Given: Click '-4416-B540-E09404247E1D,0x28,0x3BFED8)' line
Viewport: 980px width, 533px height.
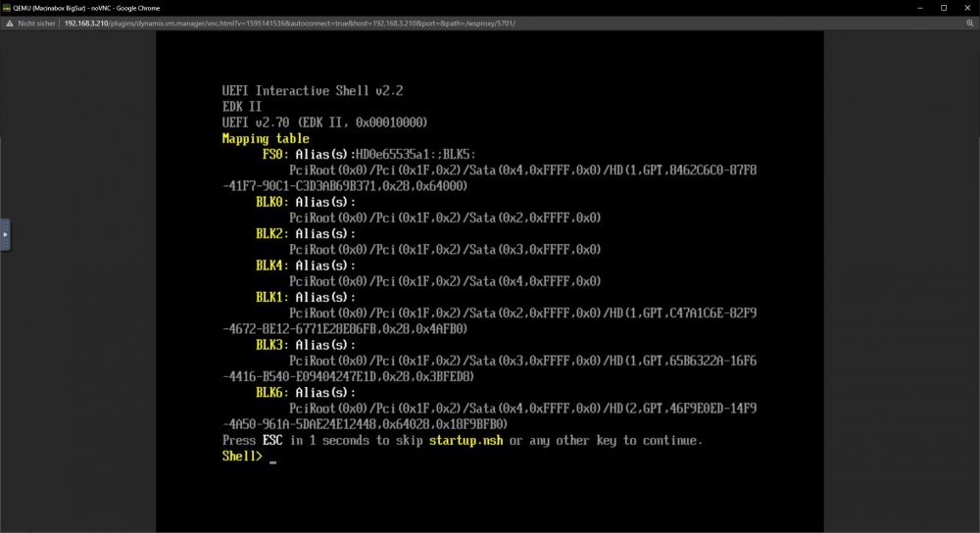Looking at the screenshot, I should 348,377.
